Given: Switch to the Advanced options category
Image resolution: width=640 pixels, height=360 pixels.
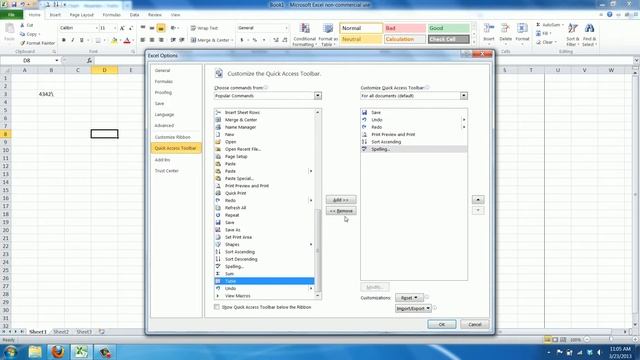Looking at the screenshot, I should tap(176, 125).
